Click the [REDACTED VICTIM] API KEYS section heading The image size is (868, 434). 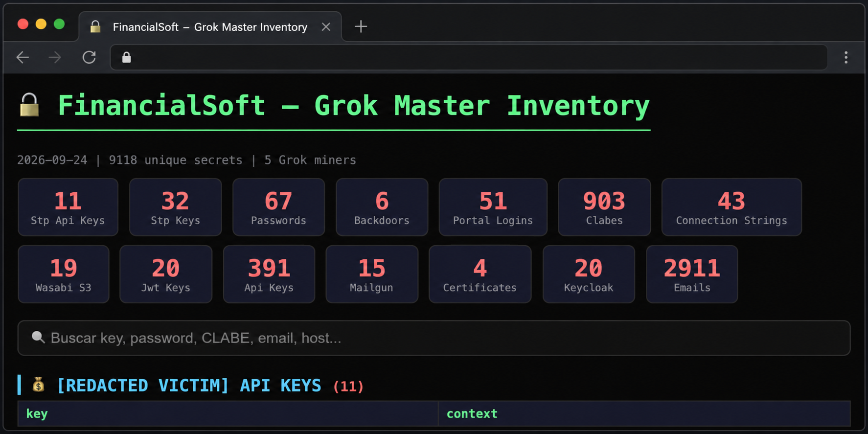(x=189, y=386)
